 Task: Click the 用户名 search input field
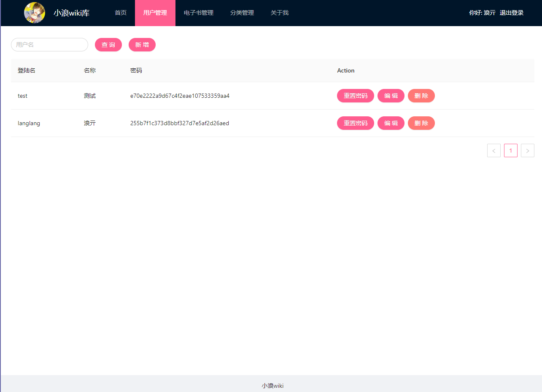point(49,45)
